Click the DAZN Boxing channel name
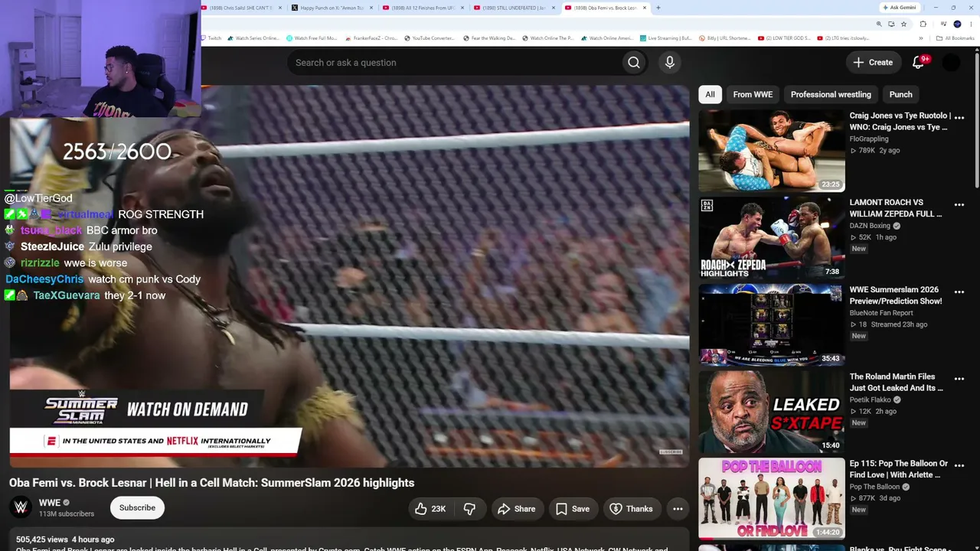980x551 pixels. pos(870,227)
